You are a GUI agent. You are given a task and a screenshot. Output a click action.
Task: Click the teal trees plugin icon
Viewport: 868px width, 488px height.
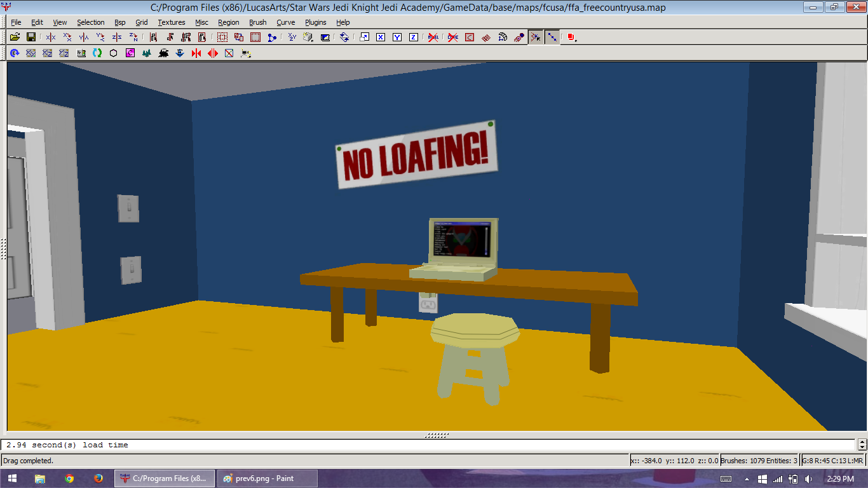[x=147, y=53]
